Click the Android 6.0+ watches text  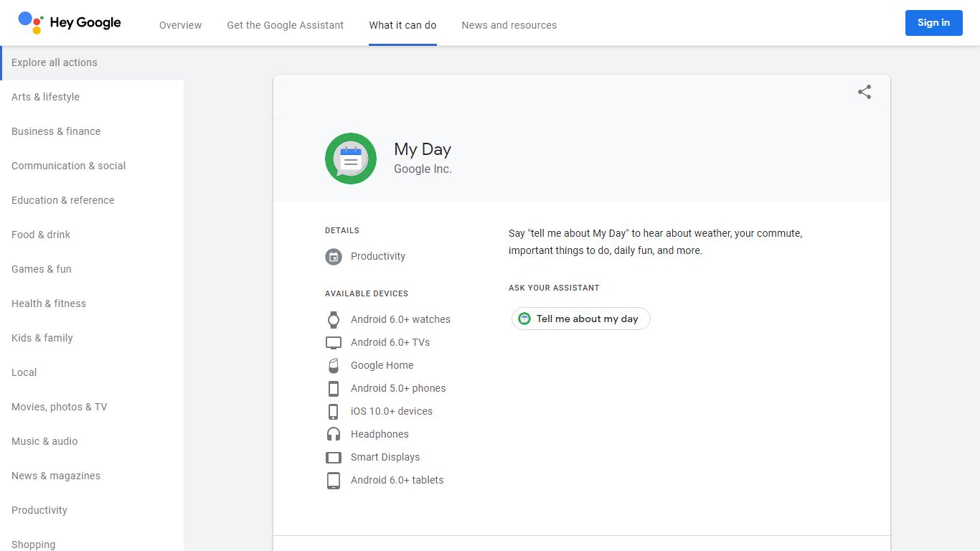[x=400, y=319]
